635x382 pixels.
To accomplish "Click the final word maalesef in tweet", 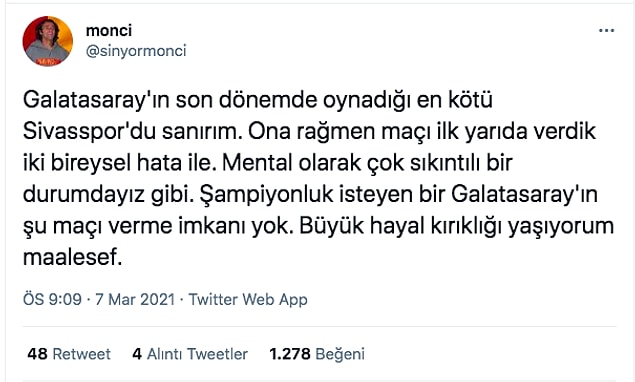I will click(x=71, y=257).
